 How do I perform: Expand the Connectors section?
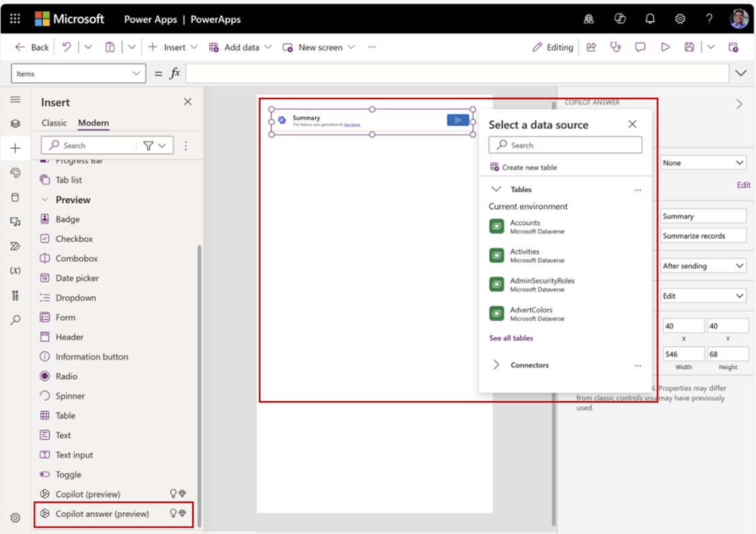[496, 365]
